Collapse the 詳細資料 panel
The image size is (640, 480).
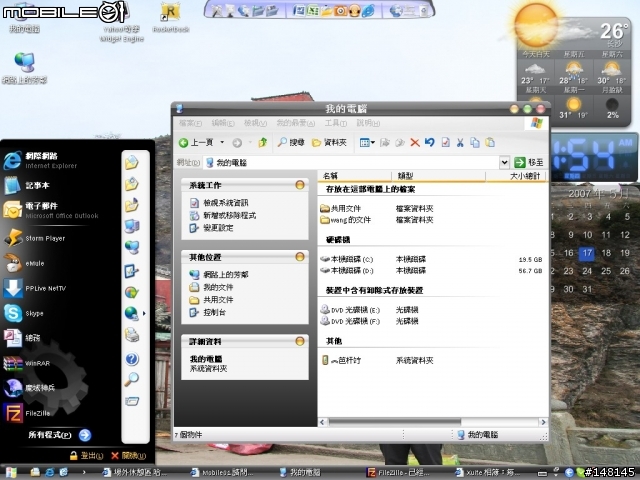pos(300,341)
